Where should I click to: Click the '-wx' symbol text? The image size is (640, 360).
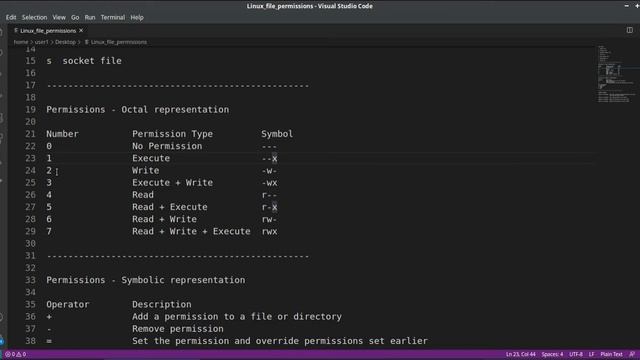[x=269, y=183]
